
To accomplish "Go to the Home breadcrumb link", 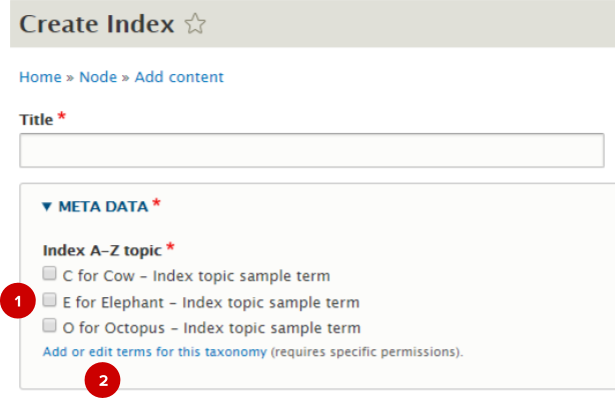I will 40,77.
